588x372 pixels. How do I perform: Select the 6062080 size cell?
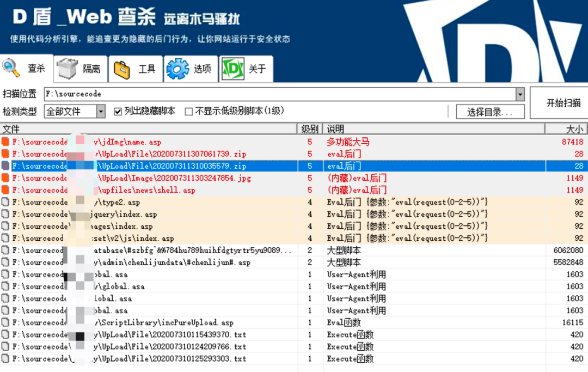click(x=568, y=250)
